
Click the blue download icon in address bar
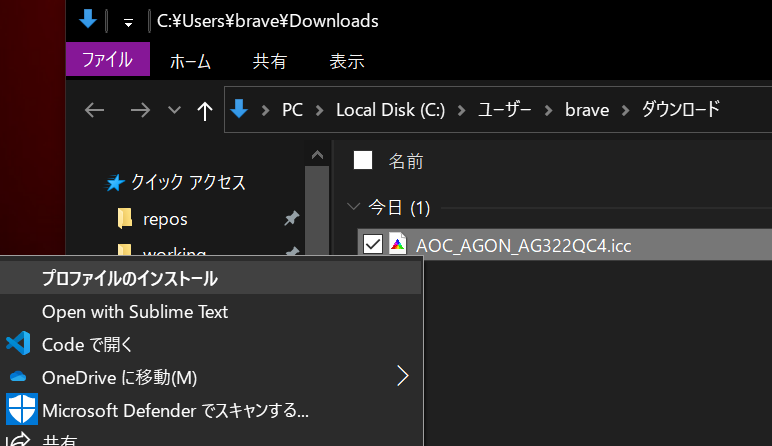click(239, 109)
